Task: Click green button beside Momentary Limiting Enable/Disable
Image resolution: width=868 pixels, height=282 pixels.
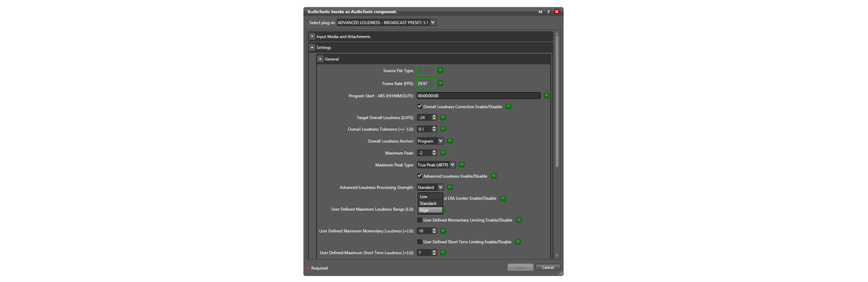Action: point(519,220)
